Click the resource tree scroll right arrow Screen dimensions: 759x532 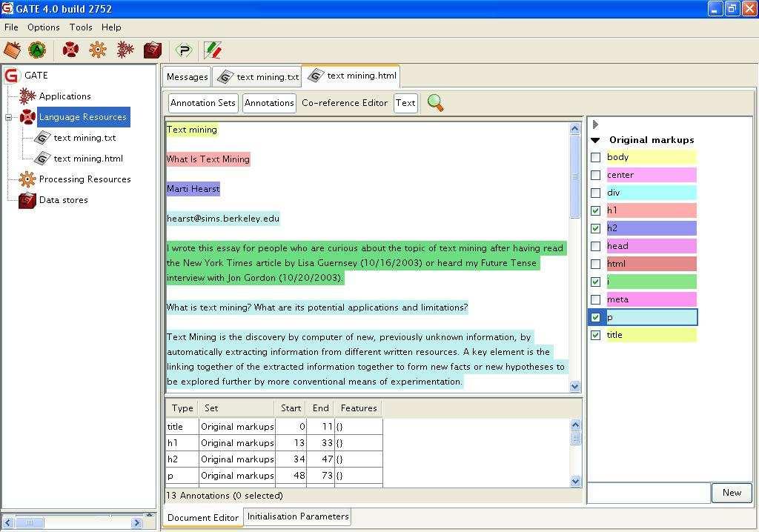coord(136,523)
